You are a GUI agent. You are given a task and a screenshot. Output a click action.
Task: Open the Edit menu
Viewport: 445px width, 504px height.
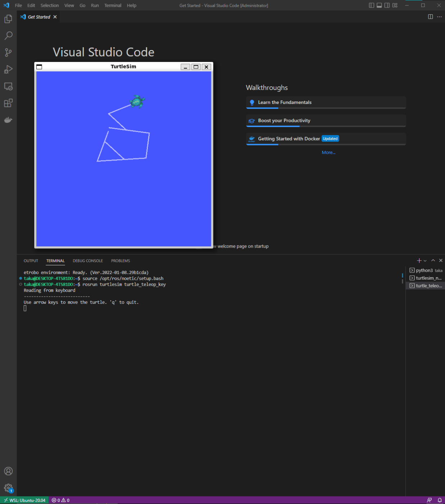pyautogui.click(x=31, y=5)
